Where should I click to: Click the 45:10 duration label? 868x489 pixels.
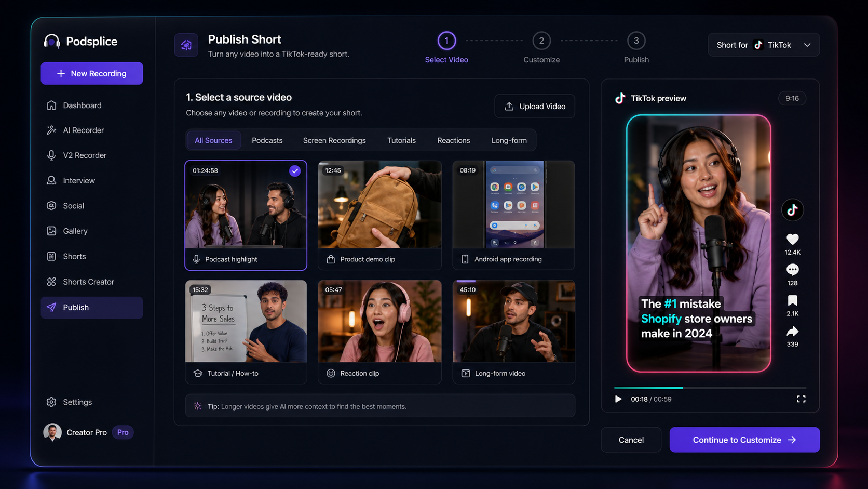tap(468, 290)
